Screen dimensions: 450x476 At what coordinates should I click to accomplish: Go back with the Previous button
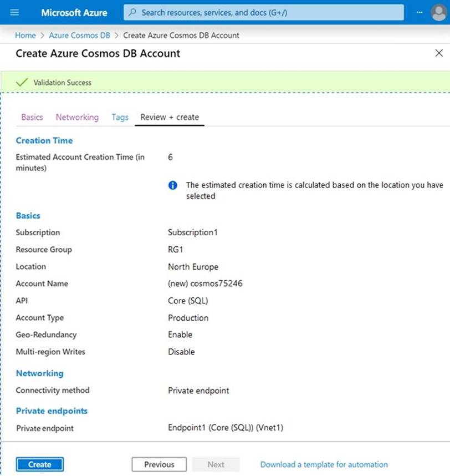(x=159, y=464)
